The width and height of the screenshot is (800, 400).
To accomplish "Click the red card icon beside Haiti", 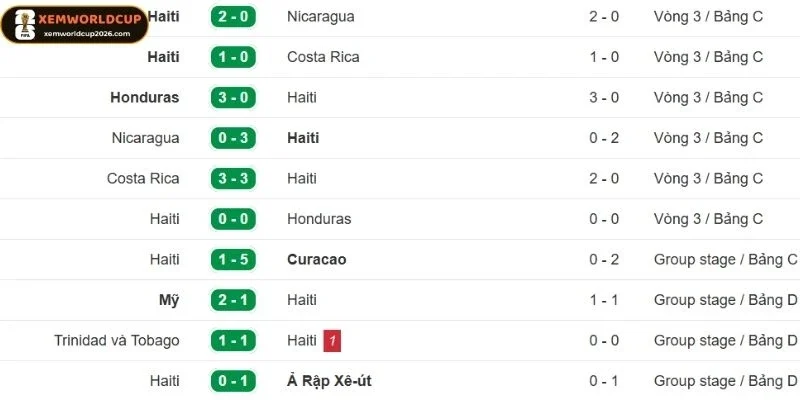I will tap(332, 341).
